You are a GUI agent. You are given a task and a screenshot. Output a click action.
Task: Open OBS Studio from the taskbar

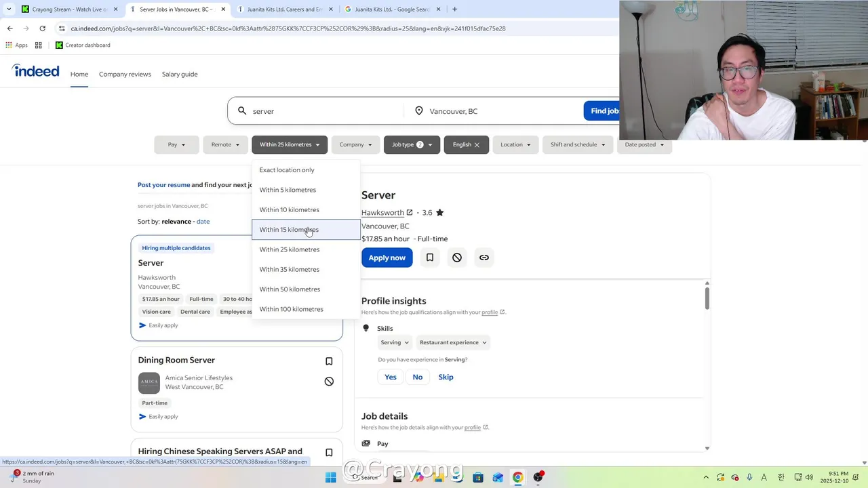[x=538, y=477]
